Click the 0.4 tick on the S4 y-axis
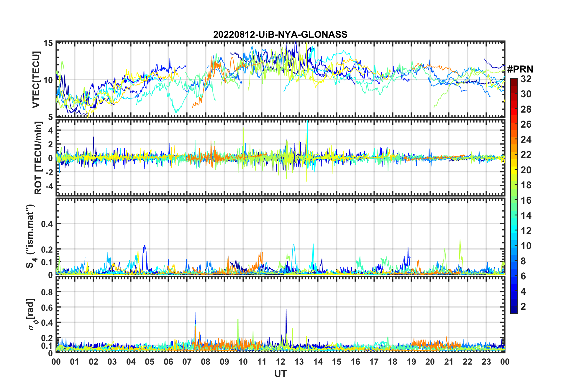 tap(47, 224)
